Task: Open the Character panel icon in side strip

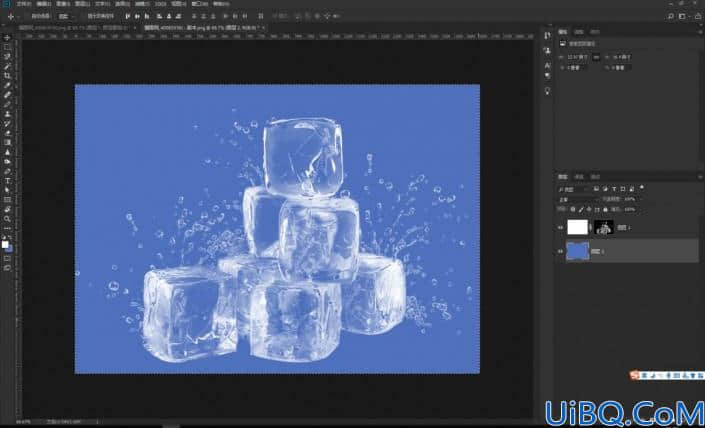Action: pos(547,65)
